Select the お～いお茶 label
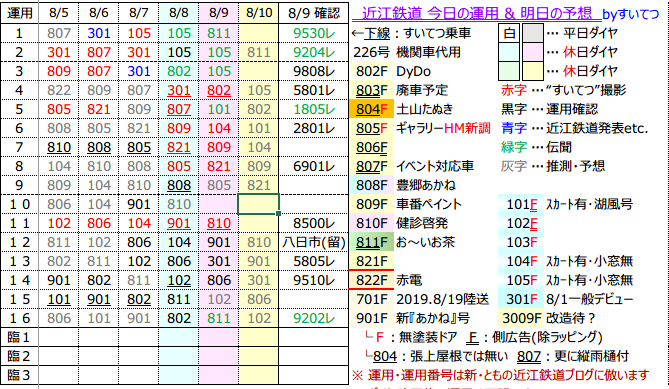Image resolution: width=669 pixels, height=389 pixels. click(425, 242)
